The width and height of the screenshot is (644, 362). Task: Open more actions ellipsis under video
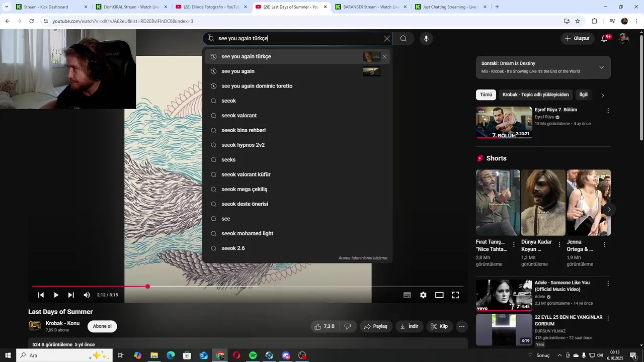(x=462, y=326)
